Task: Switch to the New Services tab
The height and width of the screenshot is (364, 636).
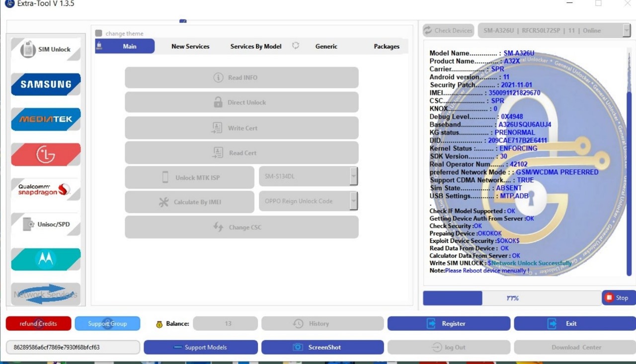Action: coord(190,46)
